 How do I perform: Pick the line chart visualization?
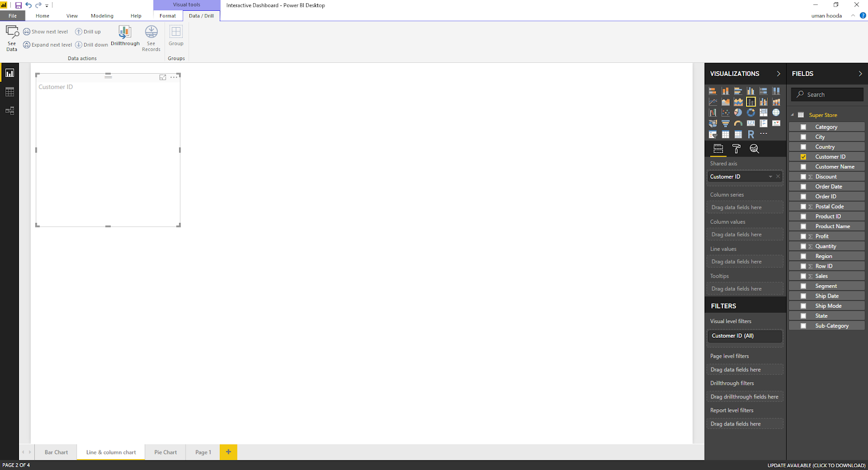(713, 102)
